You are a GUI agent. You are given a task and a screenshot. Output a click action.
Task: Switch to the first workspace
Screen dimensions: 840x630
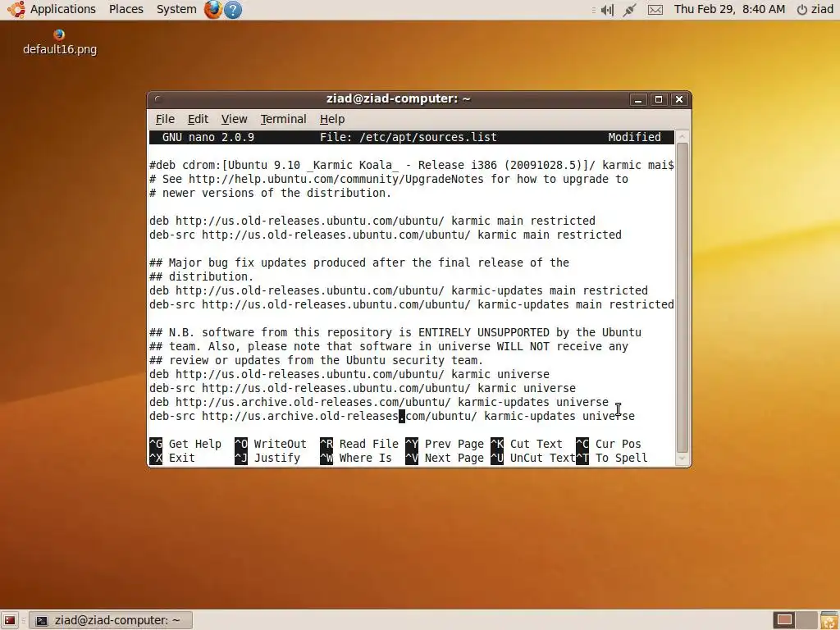[784, 620]
